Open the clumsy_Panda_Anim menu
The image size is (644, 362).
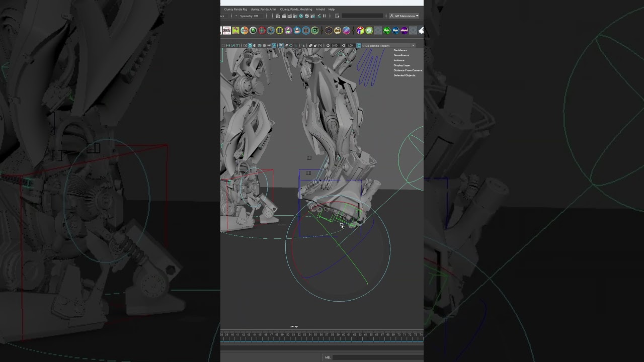tap(264, 9)
